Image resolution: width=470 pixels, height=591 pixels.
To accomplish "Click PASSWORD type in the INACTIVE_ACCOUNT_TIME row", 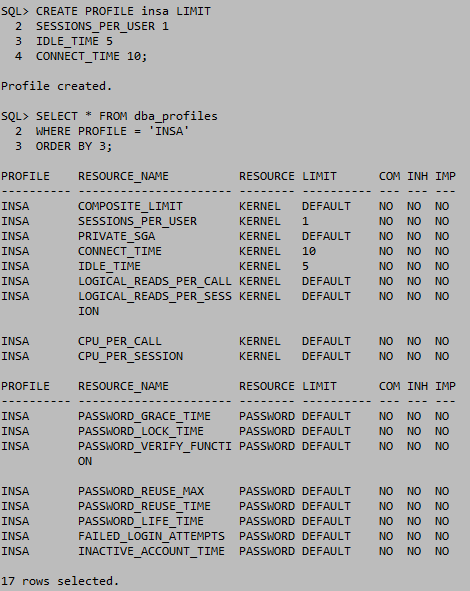I will coord(267,551).
